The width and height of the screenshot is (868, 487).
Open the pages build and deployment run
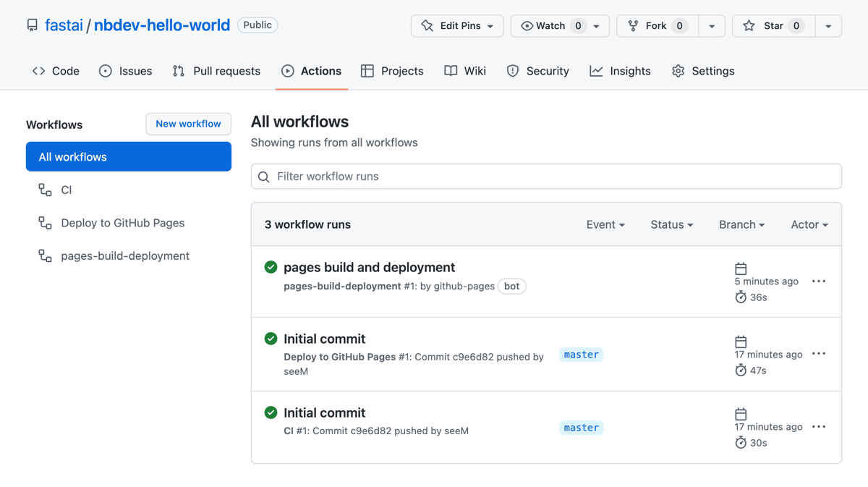coord(369,267)
